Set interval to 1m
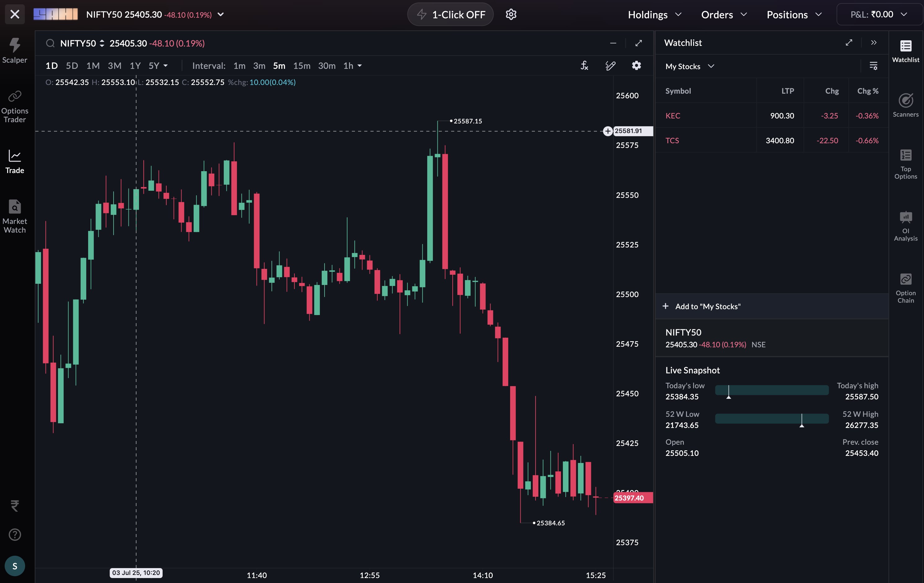Viewport: 924px width, 583px height. 240,66
